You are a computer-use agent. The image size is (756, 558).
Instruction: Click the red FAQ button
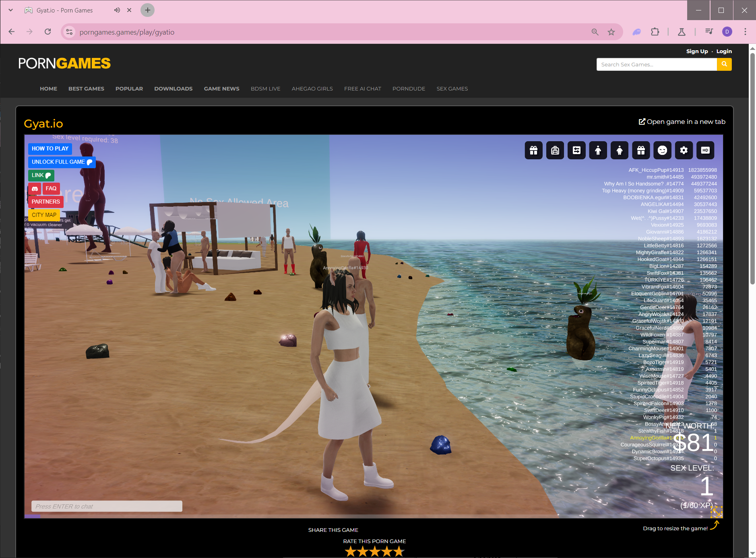51,189
